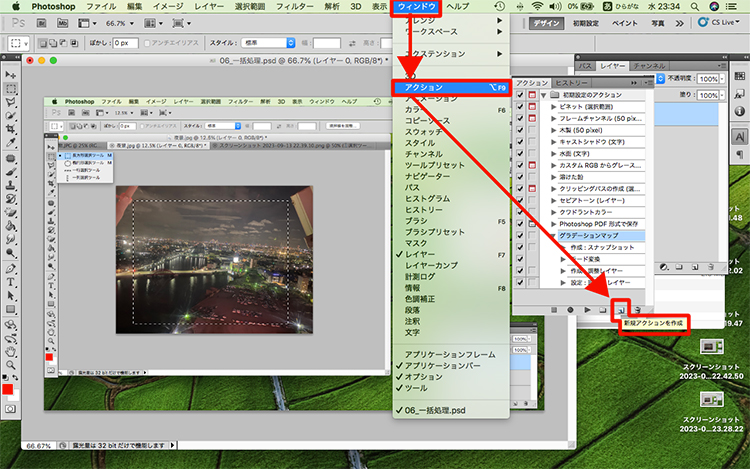Open the フィルター menu in the menu bar
The height and width of the screenshot is (469, 750).
(x=295, y=6)
